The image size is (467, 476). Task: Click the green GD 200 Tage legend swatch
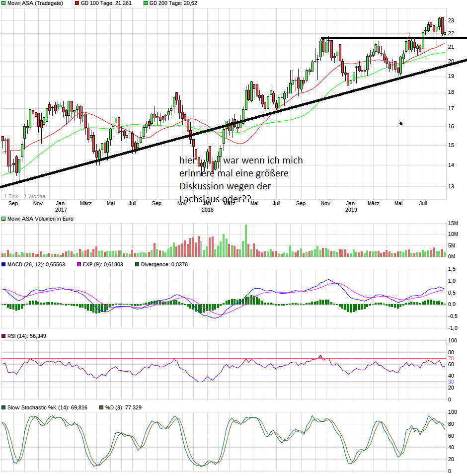pos(146,3)
